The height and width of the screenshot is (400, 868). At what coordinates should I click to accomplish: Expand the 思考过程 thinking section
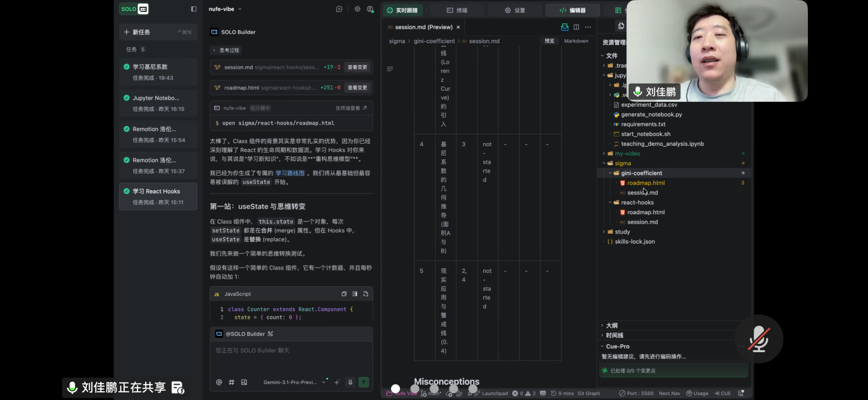(x=226, y=50)
